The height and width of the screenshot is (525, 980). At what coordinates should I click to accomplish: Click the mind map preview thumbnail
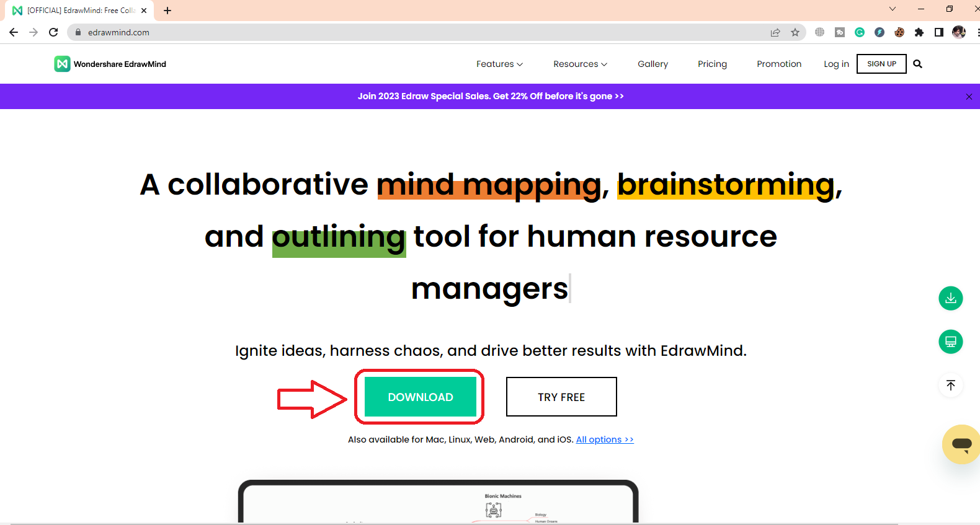pyautogui.click(x=438, y=501)
